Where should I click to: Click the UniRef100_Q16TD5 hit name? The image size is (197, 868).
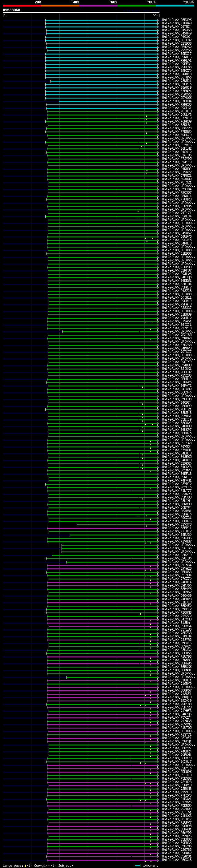coord(177,155)
